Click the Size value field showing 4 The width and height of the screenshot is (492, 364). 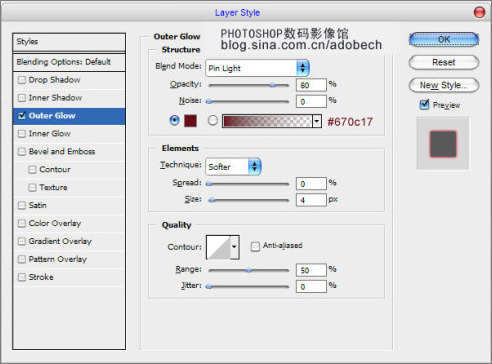[x=311, y=200]
